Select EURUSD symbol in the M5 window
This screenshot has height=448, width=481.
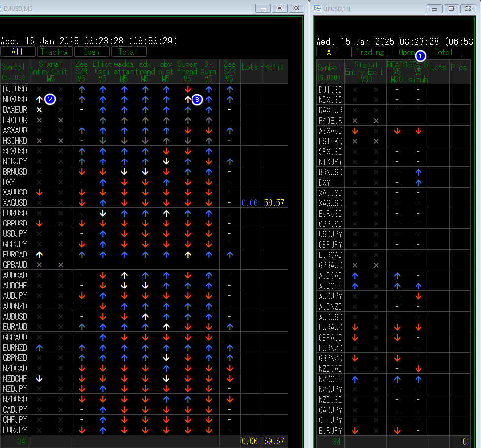pyautogui.click(x=15, y=213)
